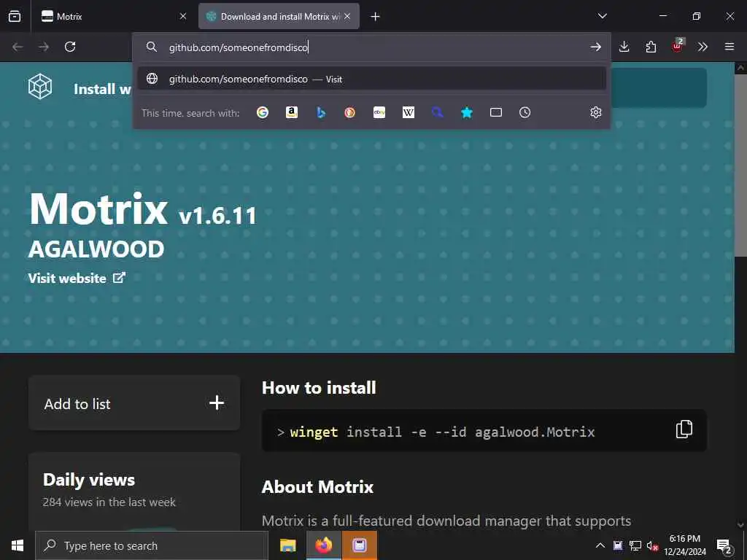Open Firefox application hamburger menu

(x=729, y=47)
